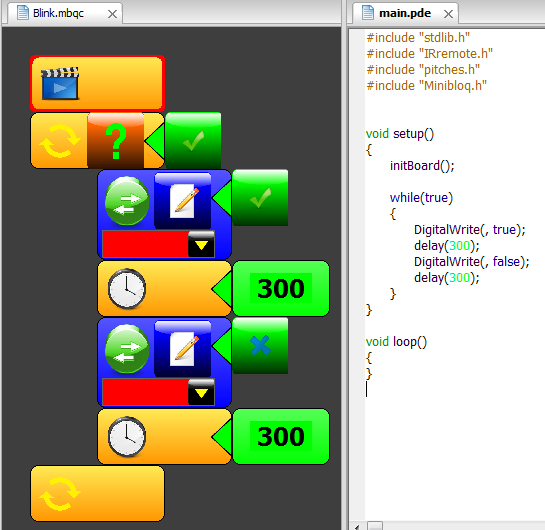Open the pin dropdown of first DigitalWrite block
This screenshot has width=545, height=530.
click(x=201, y=245)
